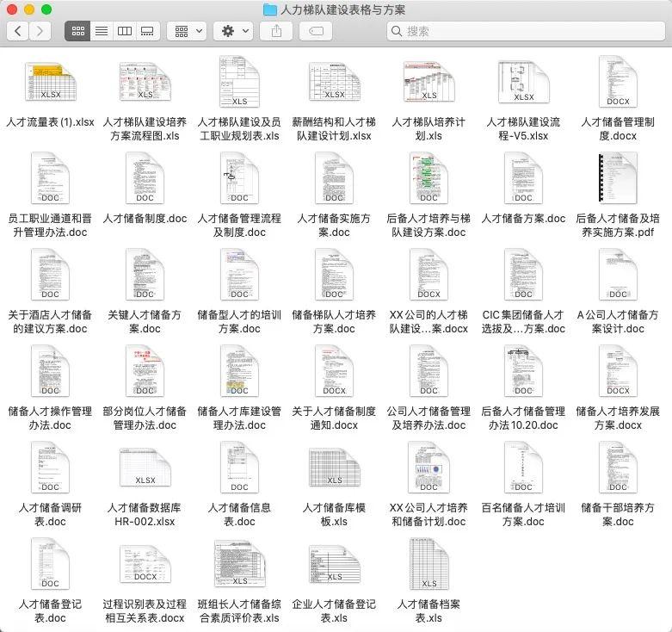Click the search field
This screenshot has height=632, width=672.
(x=526, y=31)
